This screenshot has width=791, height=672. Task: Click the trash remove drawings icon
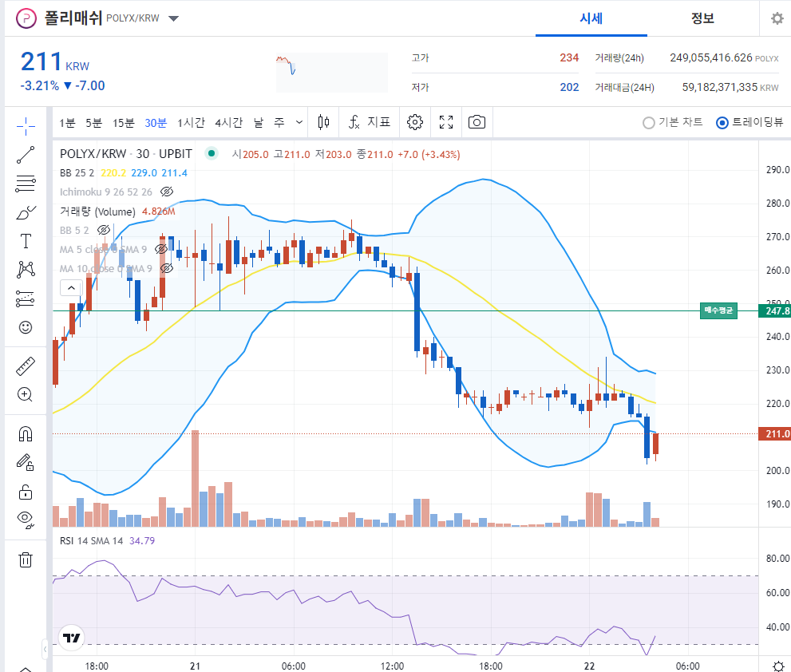tap(26, 559)
